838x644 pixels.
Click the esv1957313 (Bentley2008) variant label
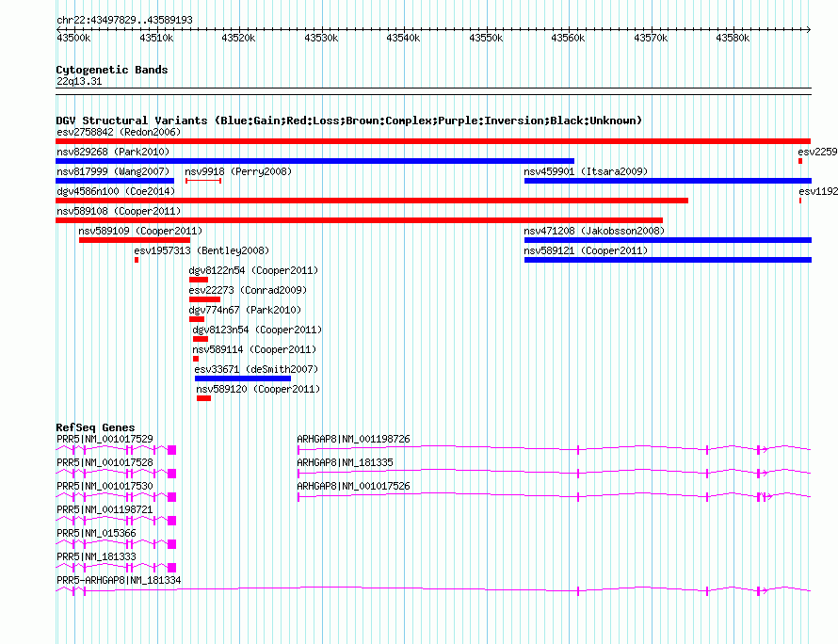(x=201, y=250)
